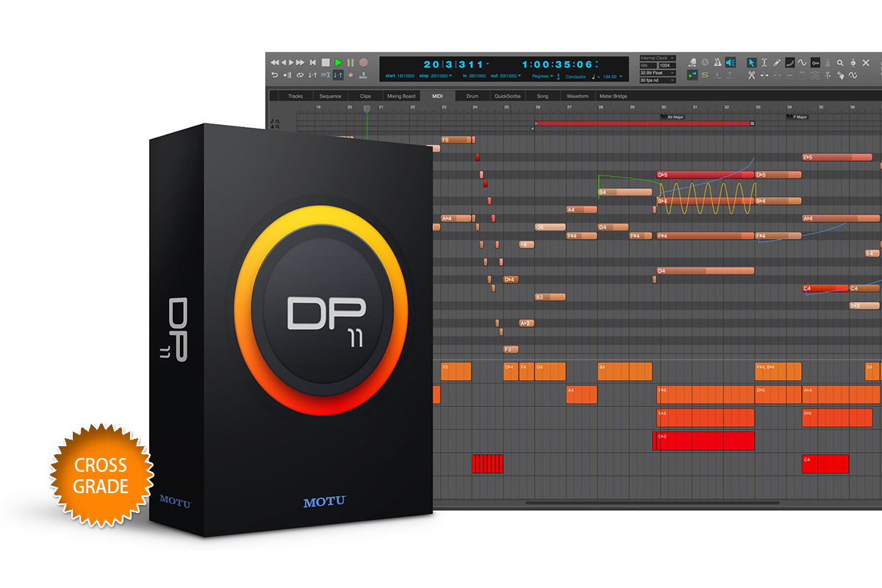The height and width of the screenshot is (588, 882).
Task: Select the Comp tool icon
Action: pyautogui.click(x=814, y=76)
